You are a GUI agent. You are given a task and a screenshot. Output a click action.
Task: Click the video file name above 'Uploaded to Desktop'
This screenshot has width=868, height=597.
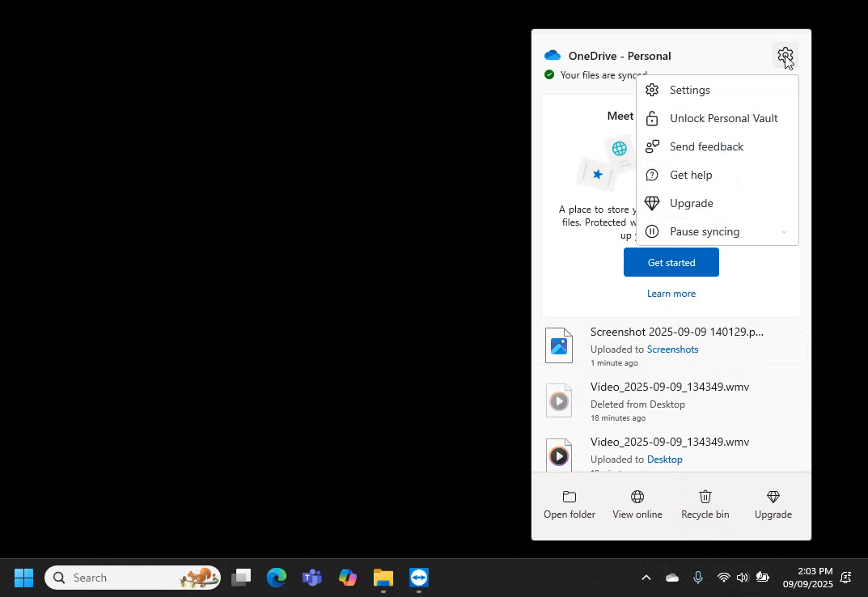(x=670, y=442)
